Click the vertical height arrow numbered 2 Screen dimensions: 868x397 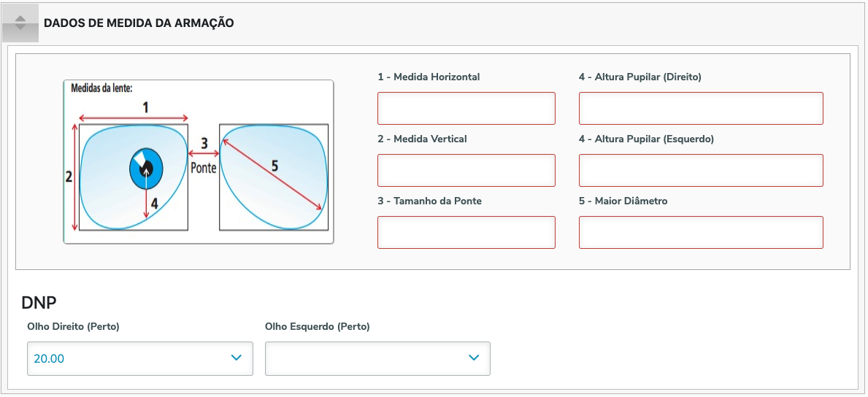pos(75,177)
